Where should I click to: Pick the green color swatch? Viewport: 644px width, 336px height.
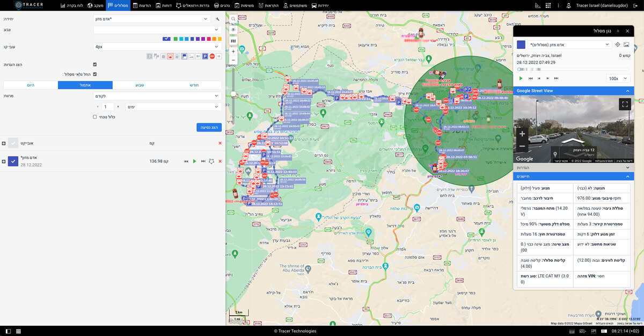(175, 39)
